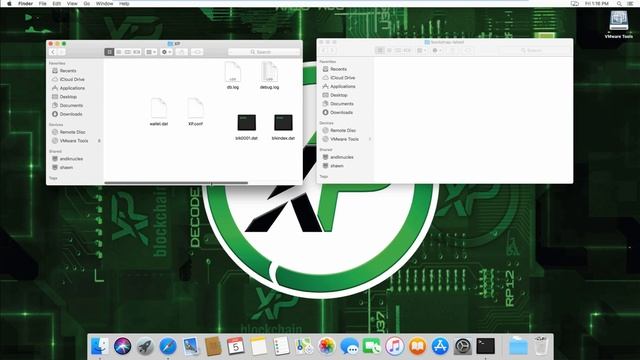The width and height of the screenshot is (640, 360).
Task: Open Launchpad from the Dock
Action: (x=145, y=346)
